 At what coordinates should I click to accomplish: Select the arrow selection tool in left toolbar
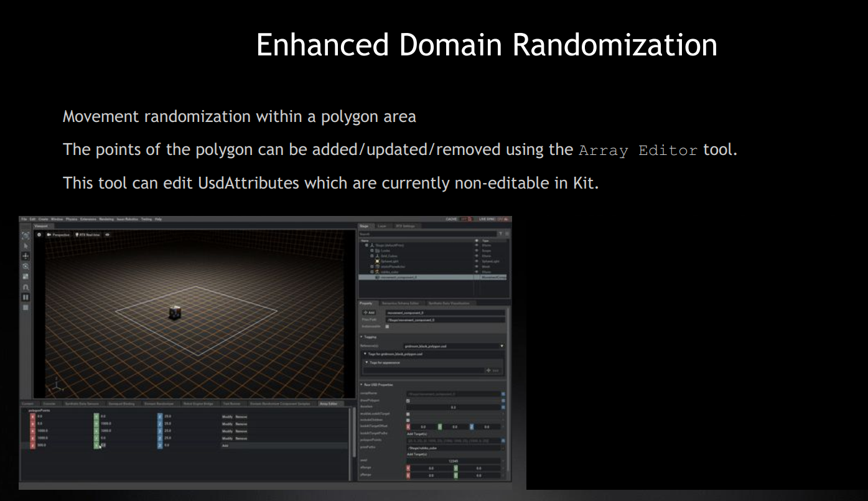coord(26,246)
